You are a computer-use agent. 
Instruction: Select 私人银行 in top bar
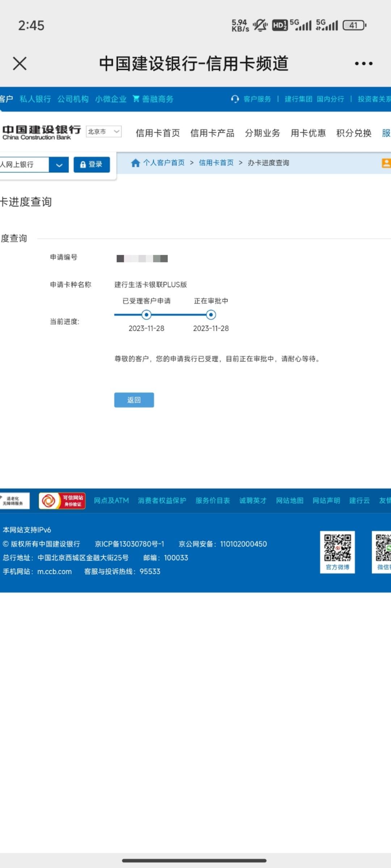(x=35, y=99)
